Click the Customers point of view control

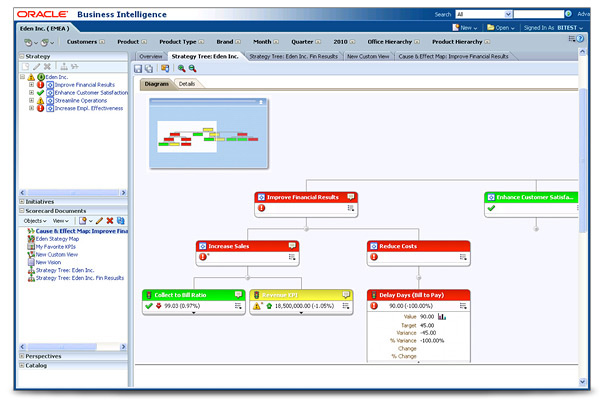86,41
